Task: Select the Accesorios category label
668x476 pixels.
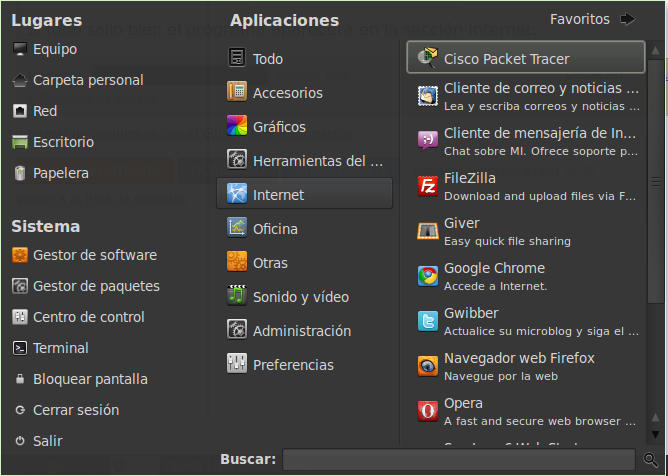Action: pyautogui.click(x=288, y=93)
